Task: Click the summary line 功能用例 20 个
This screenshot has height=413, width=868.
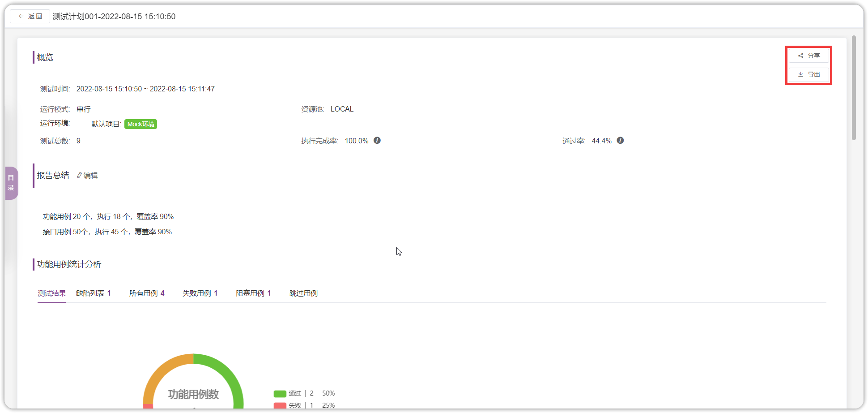Action: [x=108, y=217]
